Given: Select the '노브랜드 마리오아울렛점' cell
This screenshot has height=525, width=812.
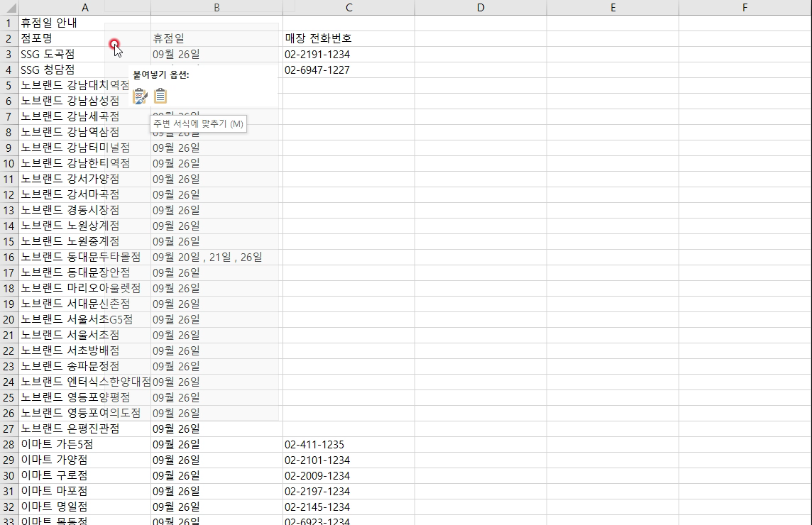Looking at the screenshot, I should click(85, 288).
